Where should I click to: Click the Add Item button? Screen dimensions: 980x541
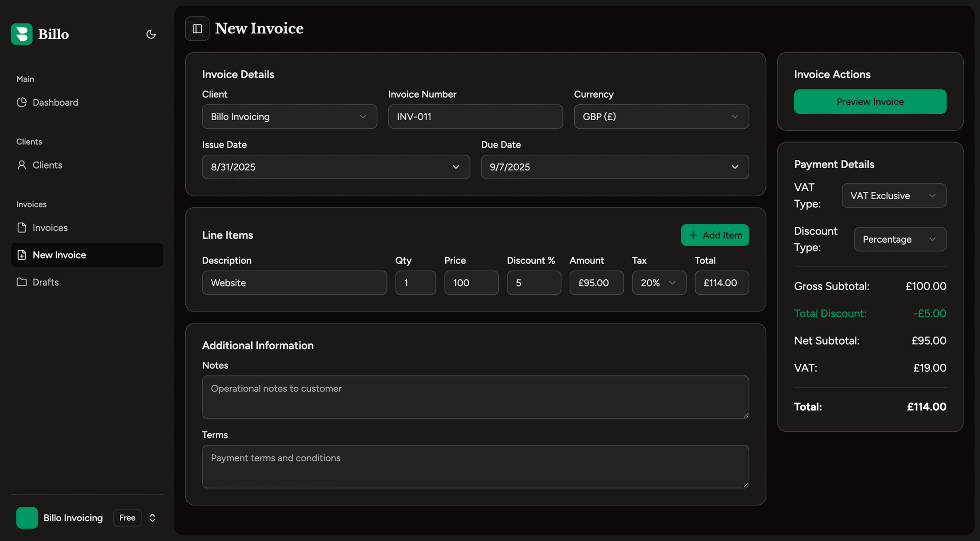pos(715,235)
